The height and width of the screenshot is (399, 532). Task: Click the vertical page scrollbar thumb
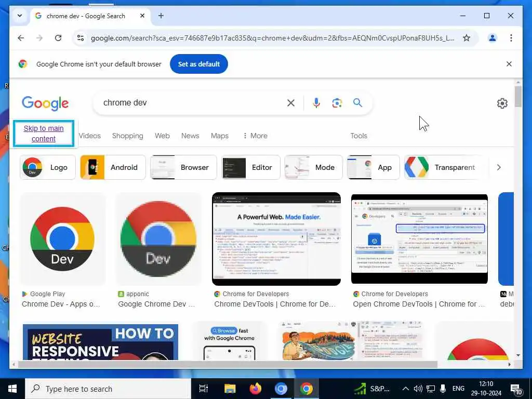518,96
